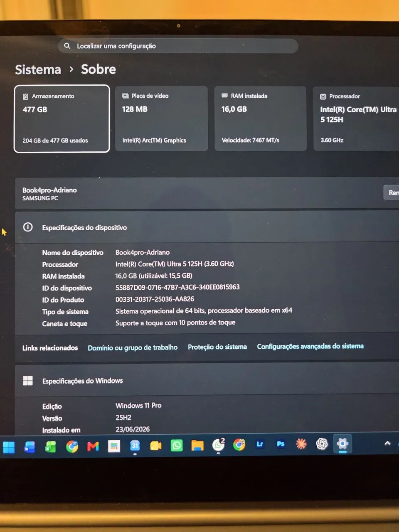This screenshot has height=532, width=399.
Task: Click the 204 GB de 477 GB usados text
Action: click(x=55, y=140)
